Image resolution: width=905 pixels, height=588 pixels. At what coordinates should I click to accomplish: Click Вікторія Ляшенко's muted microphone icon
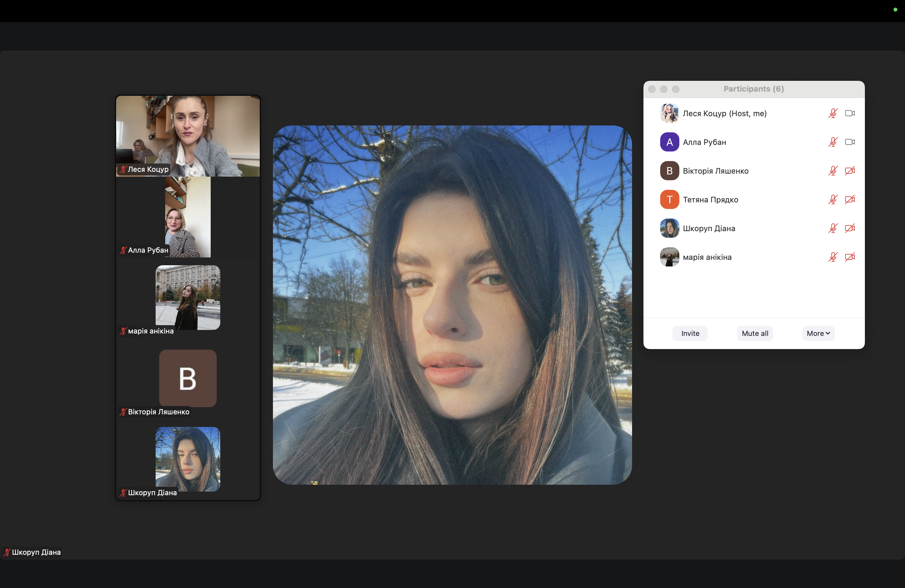pos(833,171)
